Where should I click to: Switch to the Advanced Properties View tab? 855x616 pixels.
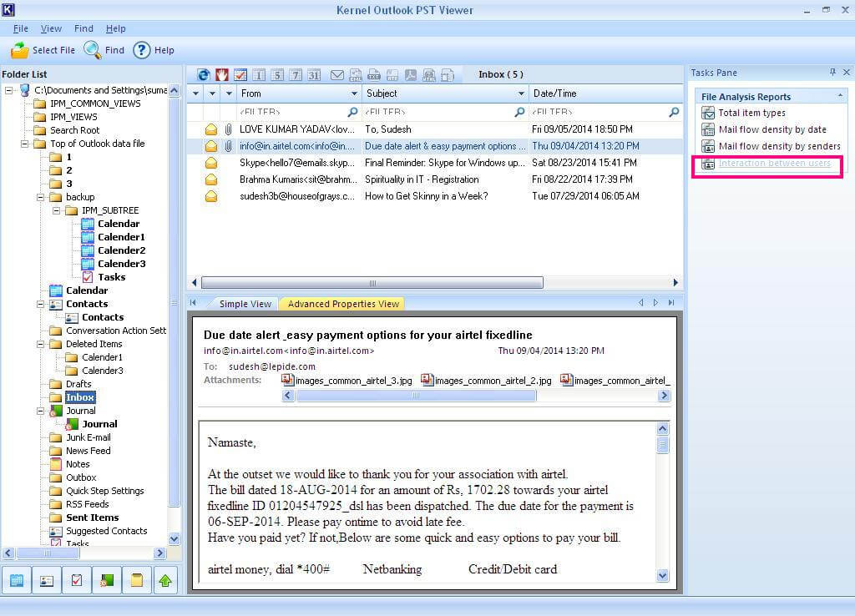pos(343,304)
